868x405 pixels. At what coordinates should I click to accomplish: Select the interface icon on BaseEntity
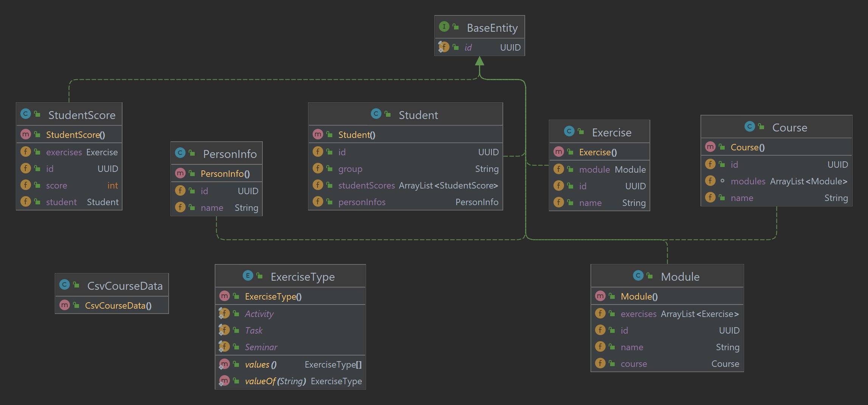coord(444,27)
